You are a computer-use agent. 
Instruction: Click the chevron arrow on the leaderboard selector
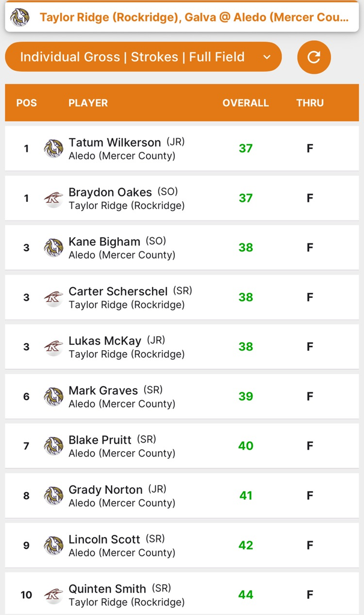click(x=267, y=57)
